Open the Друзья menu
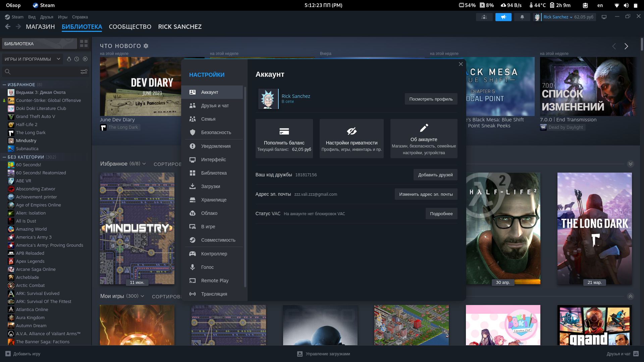 point(47,17)
